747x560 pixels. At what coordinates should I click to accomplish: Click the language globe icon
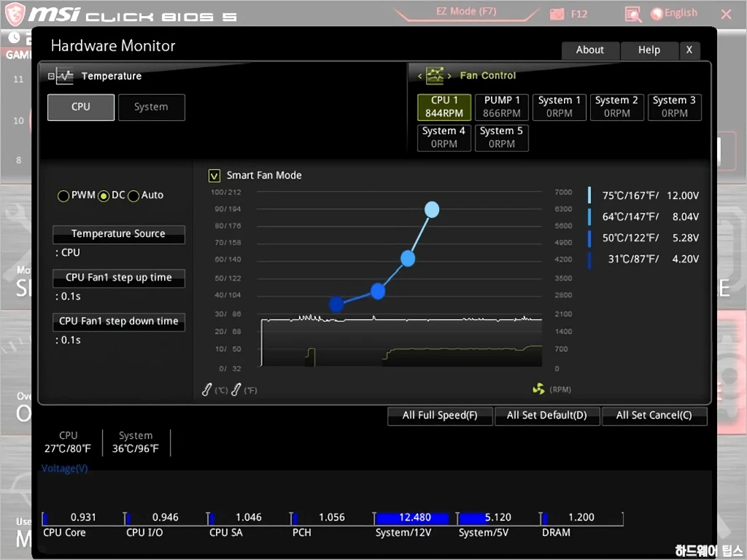[x=657, y=14]
